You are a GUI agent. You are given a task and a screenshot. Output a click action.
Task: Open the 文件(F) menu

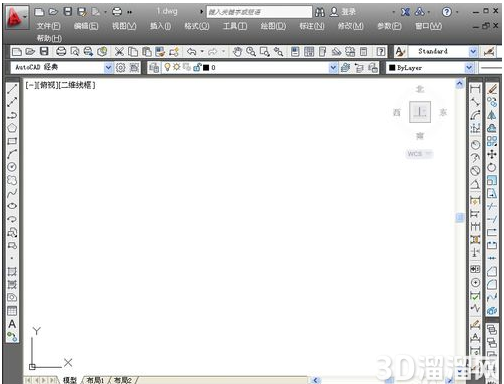click(48, 26)
